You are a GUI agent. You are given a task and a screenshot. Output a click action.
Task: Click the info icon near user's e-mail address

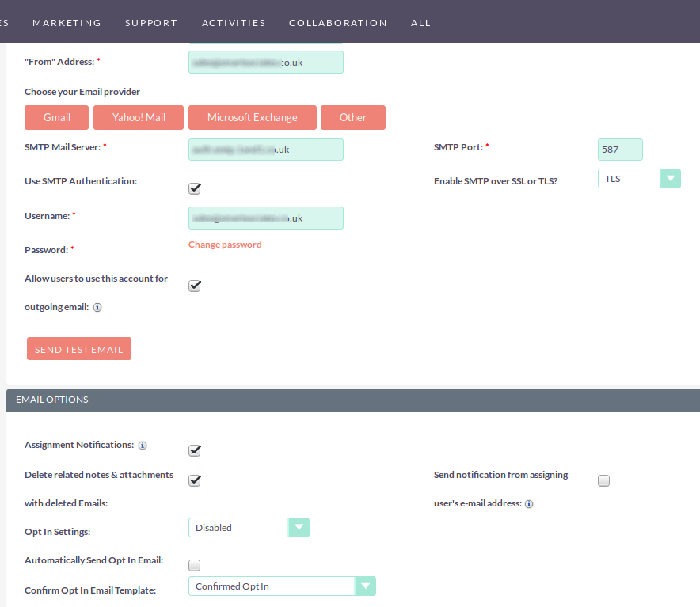click(529, 503)
